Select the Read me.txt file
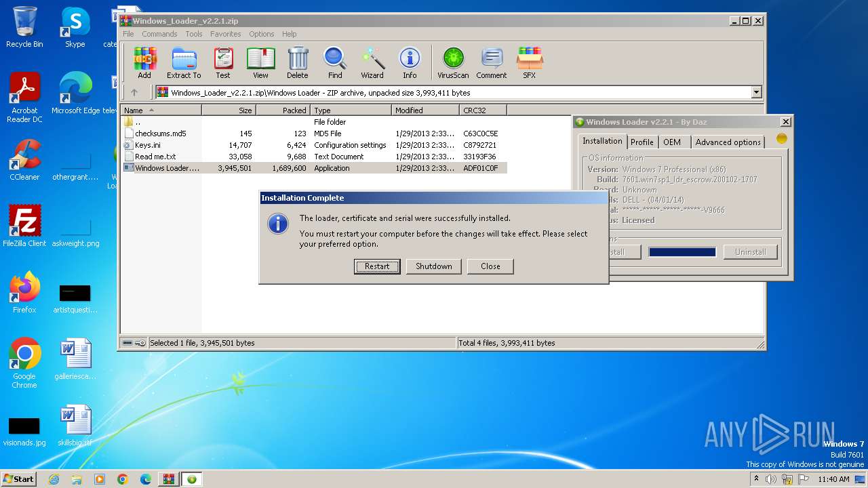 314,157
